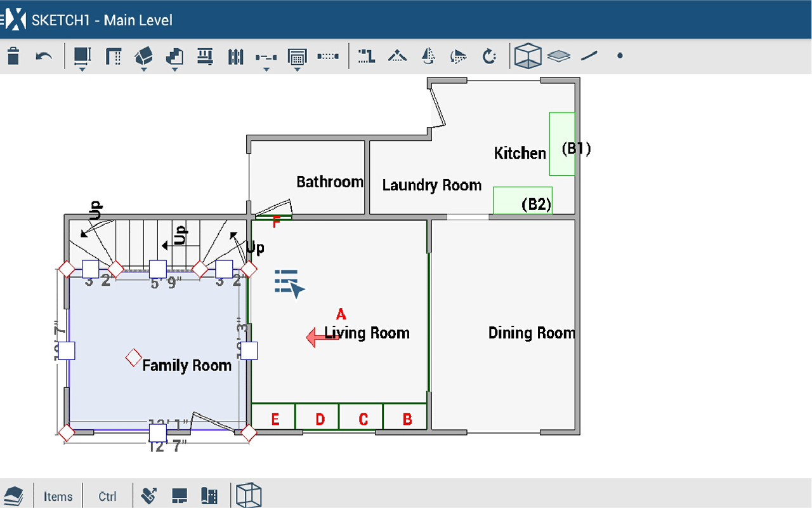Viewport: 812px width, 508px height.
Task: Rotate the selected room
Action: 489,56
